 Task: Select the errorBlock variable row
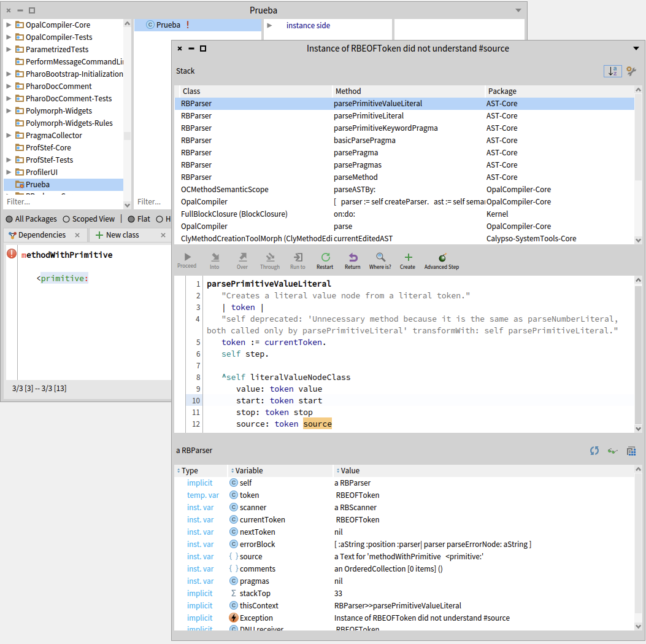click(x=368, y=544)
